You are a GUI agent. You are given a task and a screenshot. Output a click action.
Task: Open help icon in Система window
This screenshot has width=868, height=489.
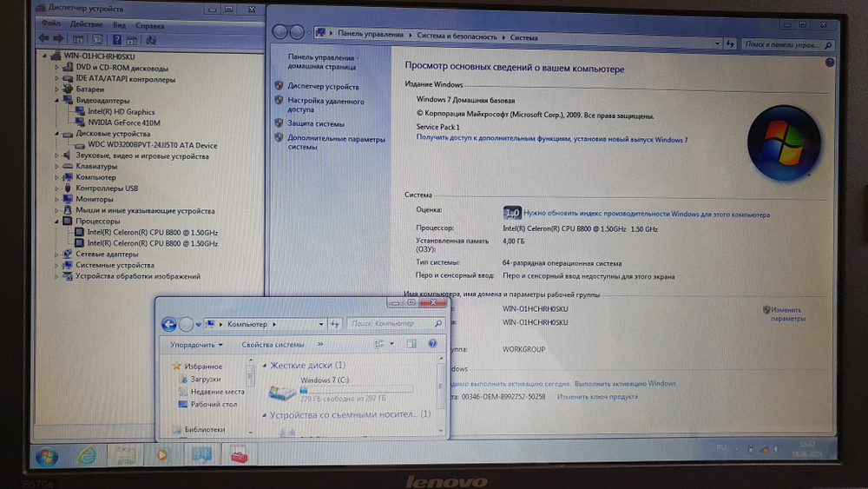(x=829, y=63)
